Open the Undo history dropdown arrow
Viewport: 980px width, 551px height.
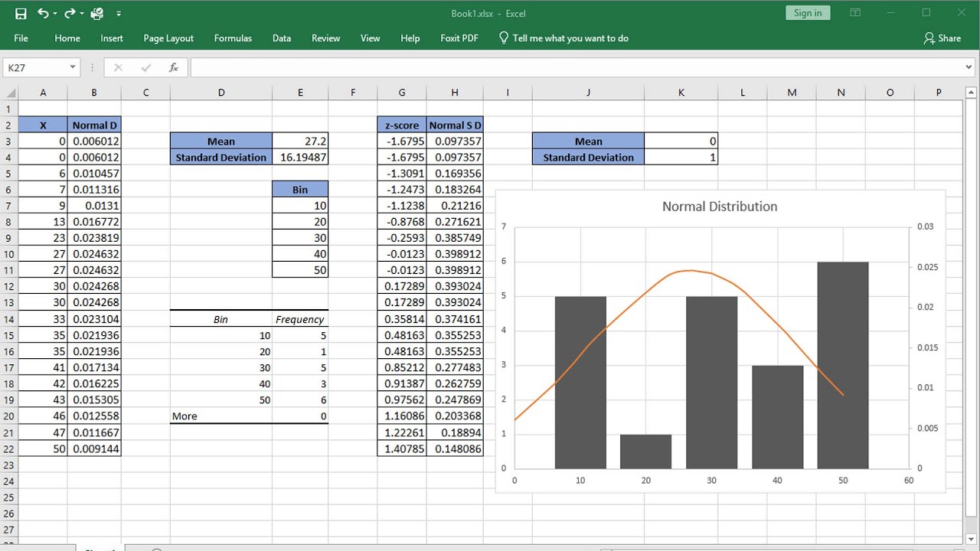click(x=56, y=14)
